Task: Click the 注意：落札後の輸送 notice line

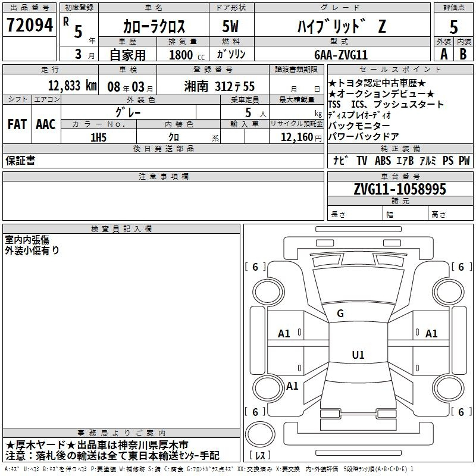Action: [112, 455]
